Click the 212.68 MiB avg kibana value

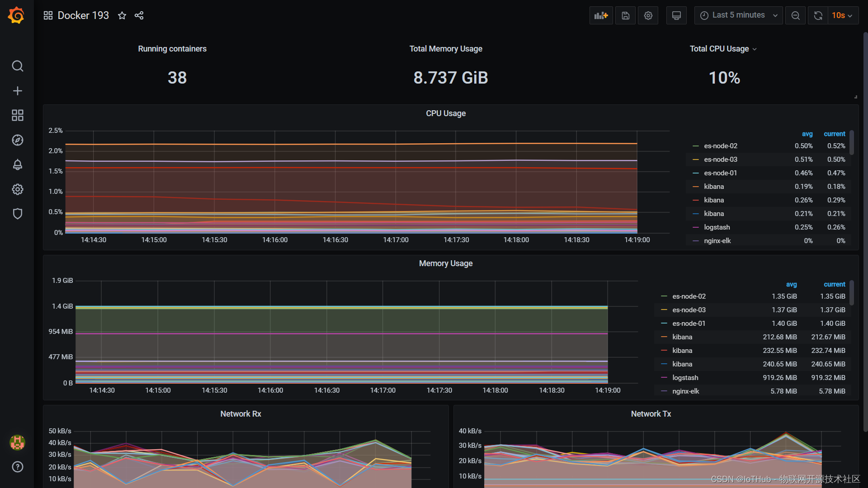tap(780, 337)
